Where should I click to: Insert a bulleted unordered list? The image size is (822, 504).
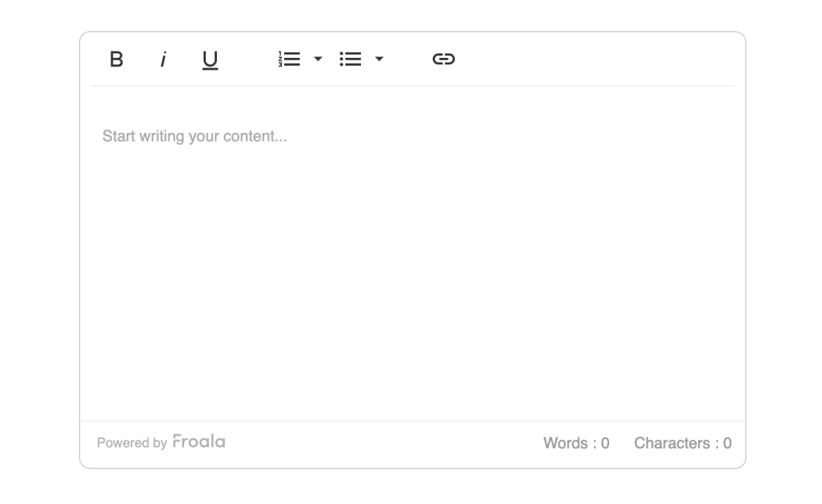pos(350,59)
